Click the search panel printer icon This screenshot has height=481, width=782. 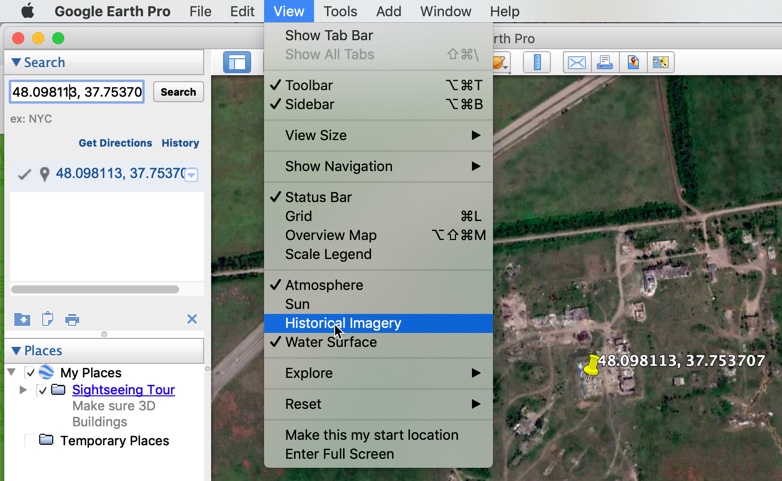pos(72,320)
